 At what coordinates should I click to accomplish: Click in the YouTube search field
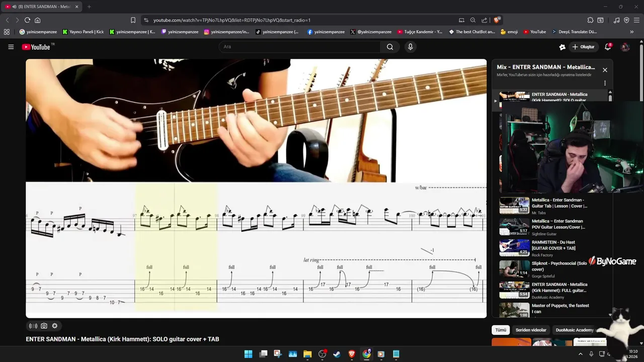[300, 47]
